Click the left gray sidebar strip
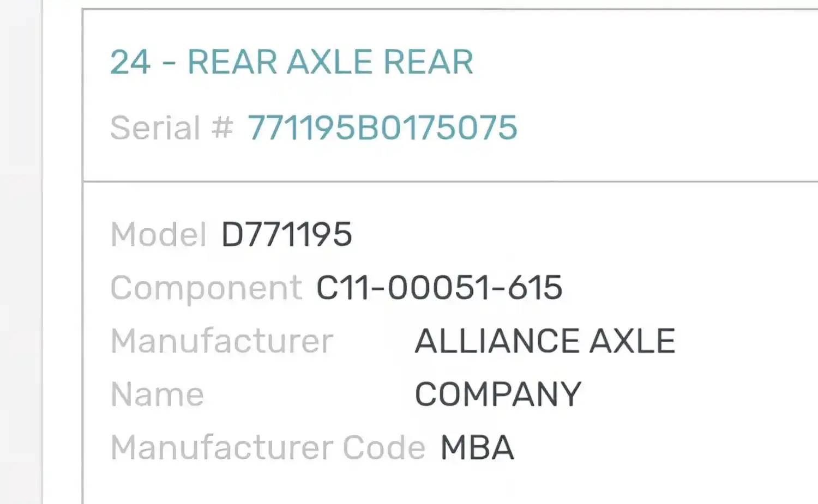The image size is (818, 504). click(x=21, y=252)
